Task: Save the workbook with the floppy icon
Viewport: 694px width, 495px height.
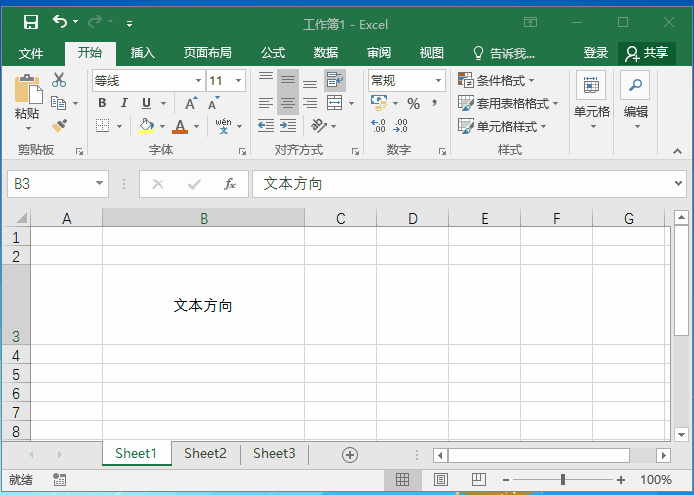Action: [x=31, y=22]
